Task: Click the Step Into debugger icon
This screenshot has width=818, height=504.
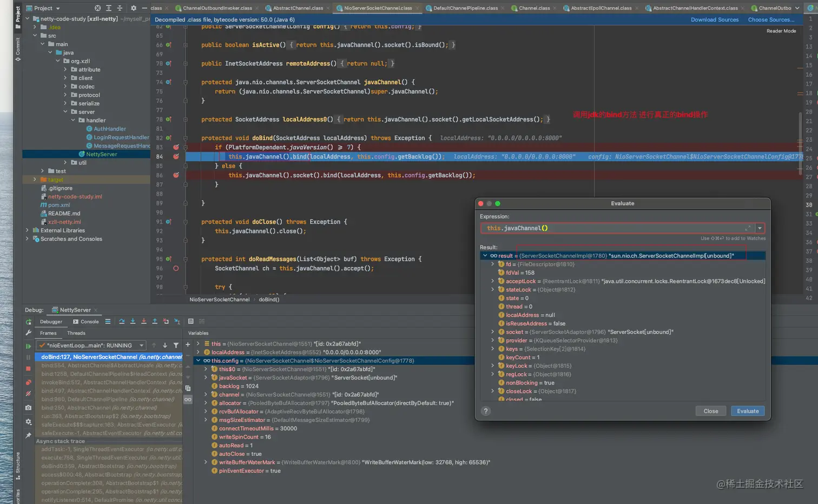Action: point(133,321)
